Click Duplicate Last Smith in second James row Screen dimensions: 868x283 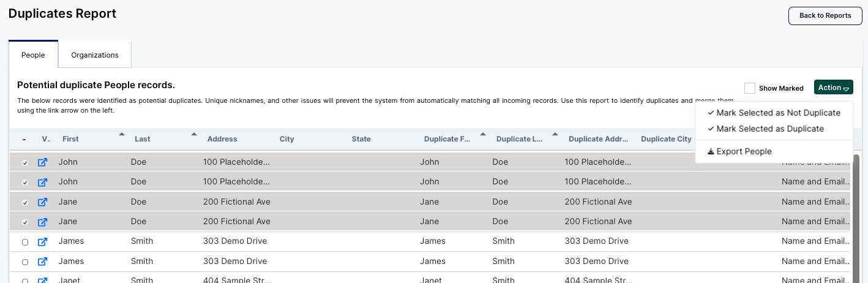click(x=503, y=261)
